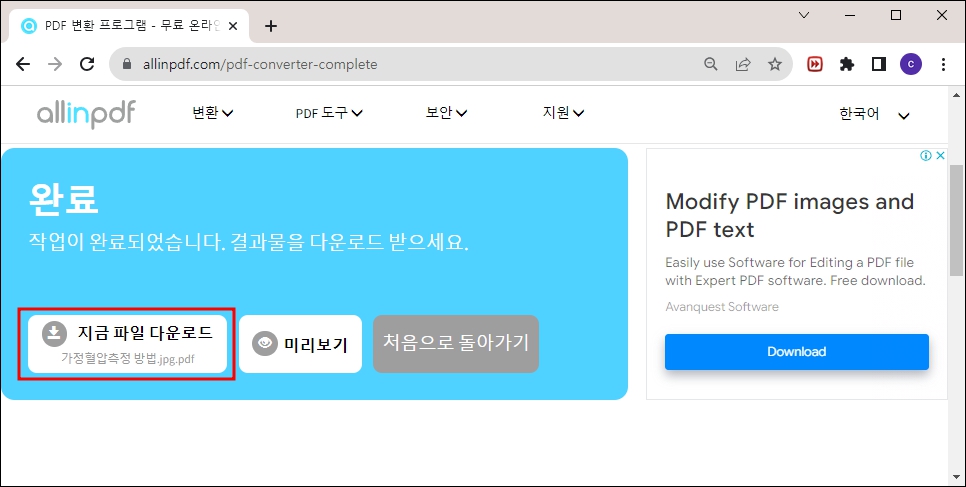
Task: Click the share page icon
Action: 743,64
